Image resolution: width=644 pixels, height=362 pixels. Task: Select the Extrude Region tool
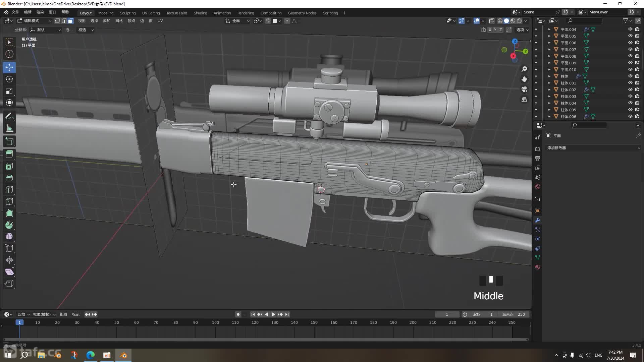9,155
